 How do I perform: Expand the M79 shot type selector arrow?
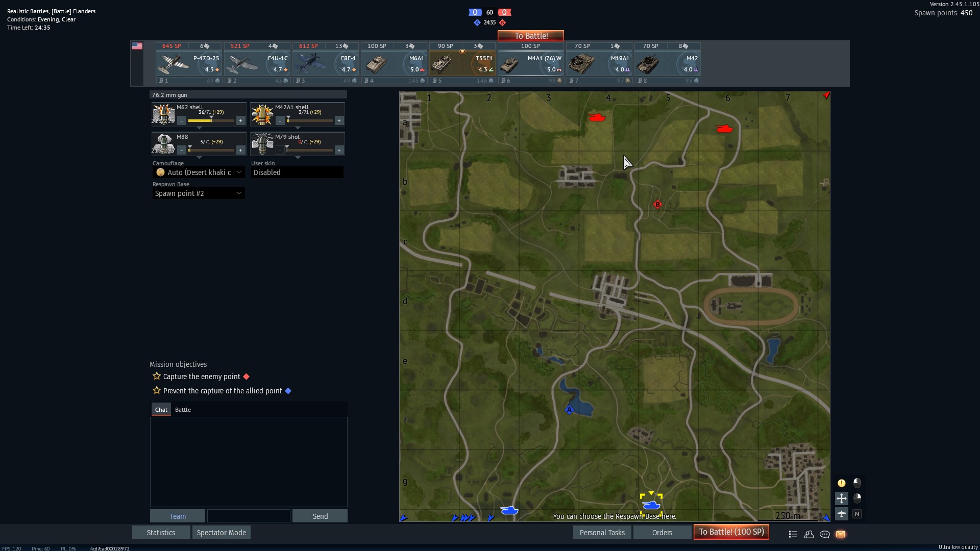[298, 158]
